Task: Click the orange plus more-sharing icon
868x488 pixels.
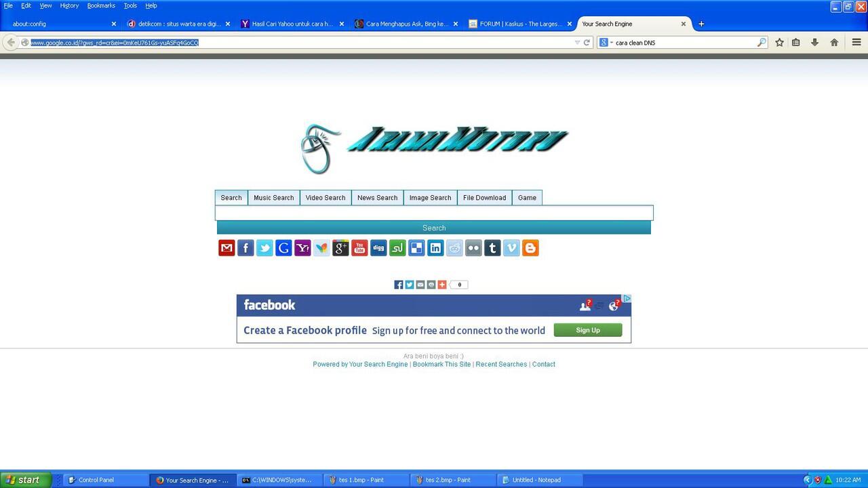Action: click(442, 285)
